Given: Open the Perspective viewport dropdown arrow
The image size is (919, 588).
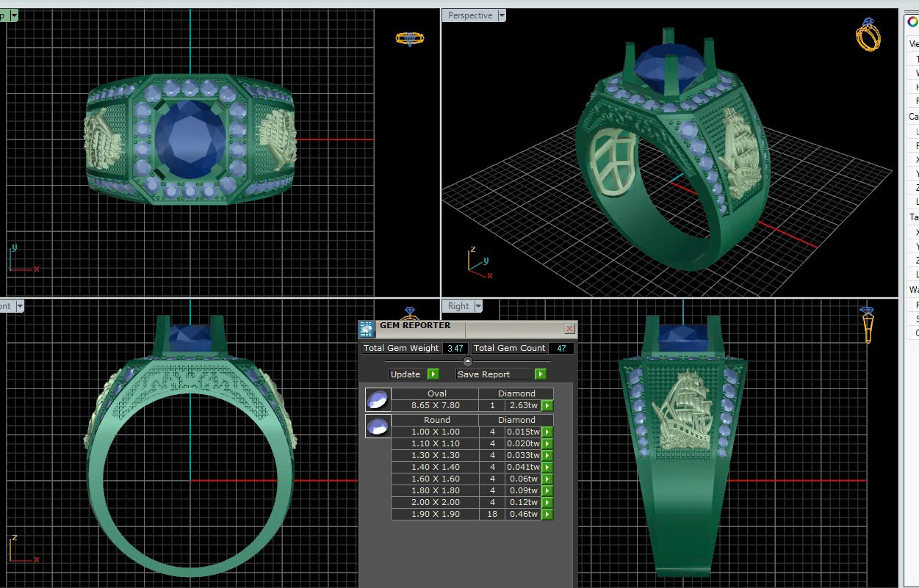Looking at the screenshot, I should (502, 15).
